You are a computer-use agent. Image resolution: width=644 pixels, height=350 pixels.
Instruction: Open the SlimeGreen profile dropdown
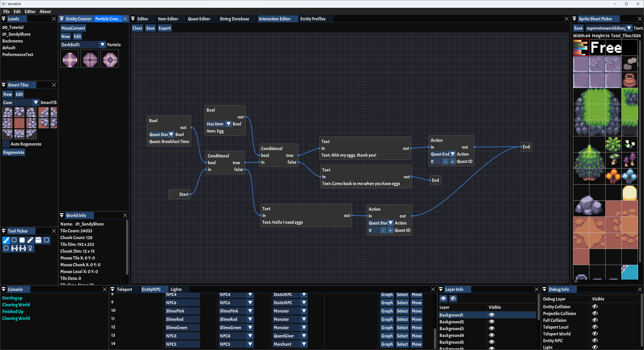236,328
